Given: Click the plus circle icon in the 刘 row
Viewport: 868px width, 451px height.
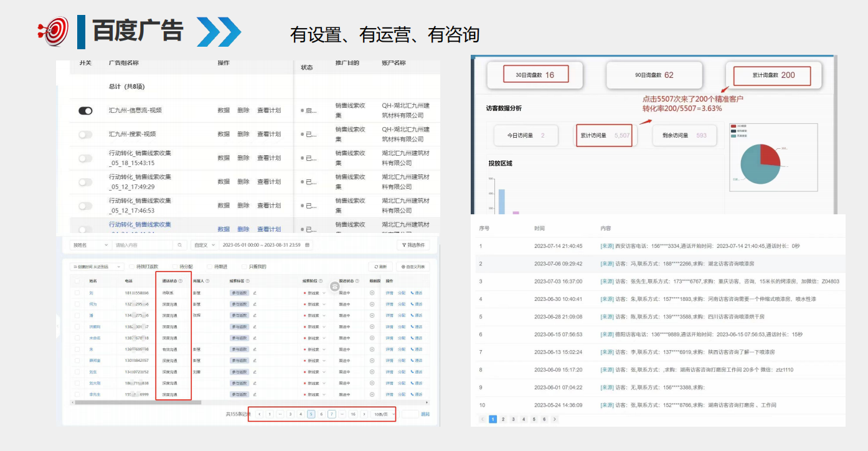Looking at the screenshot, I should tap(372, 293).
